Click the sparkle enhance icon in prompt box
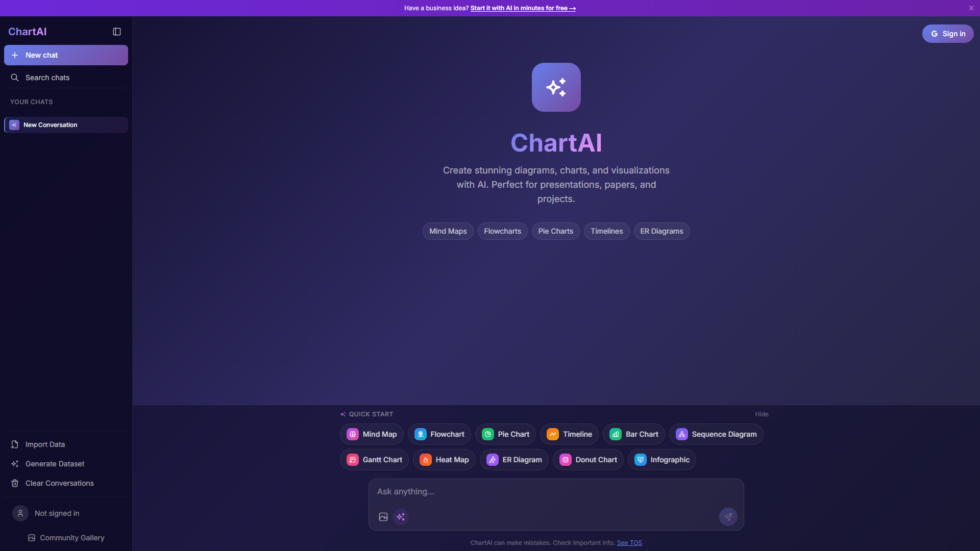This screenshot has height=551, width=980. pos(401,517)
